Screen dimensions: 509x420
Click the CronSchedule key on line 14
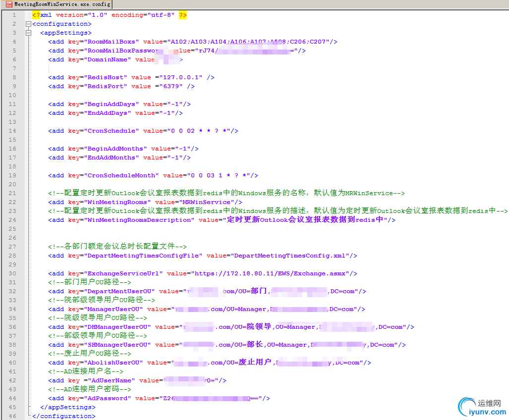tap(112, 131)
